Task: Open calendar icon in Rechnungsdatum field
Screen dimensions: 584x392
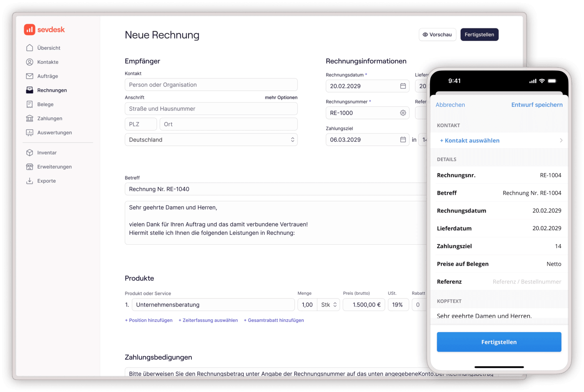Action: 403,86
